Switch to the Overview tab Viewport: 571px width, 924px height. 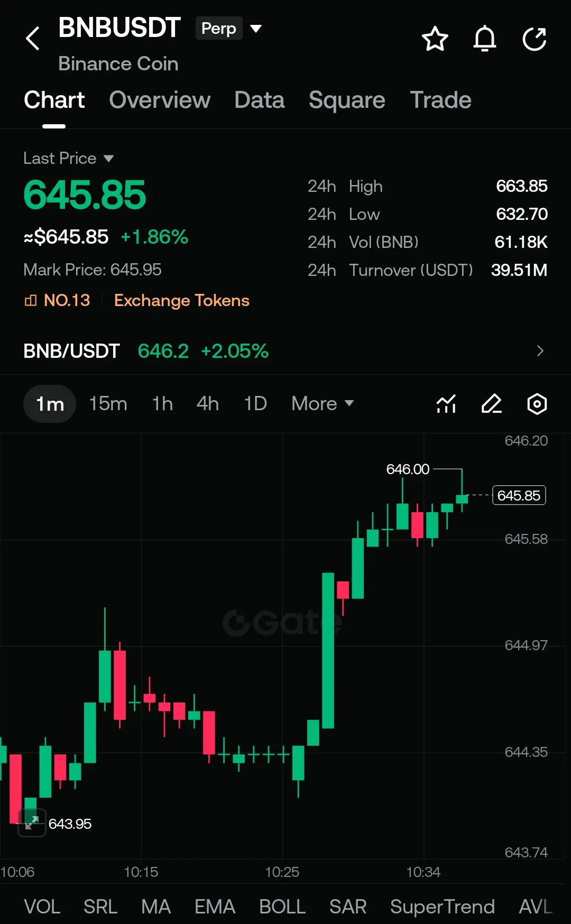[x=160, y=100]
